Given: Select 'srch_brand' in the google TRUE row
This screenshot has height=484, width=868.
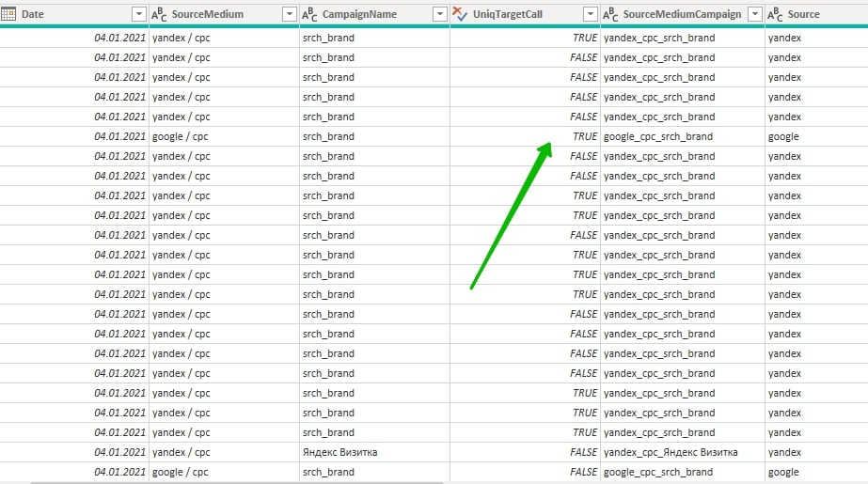Looking at the screenshot, I should (x=375, y=136).
